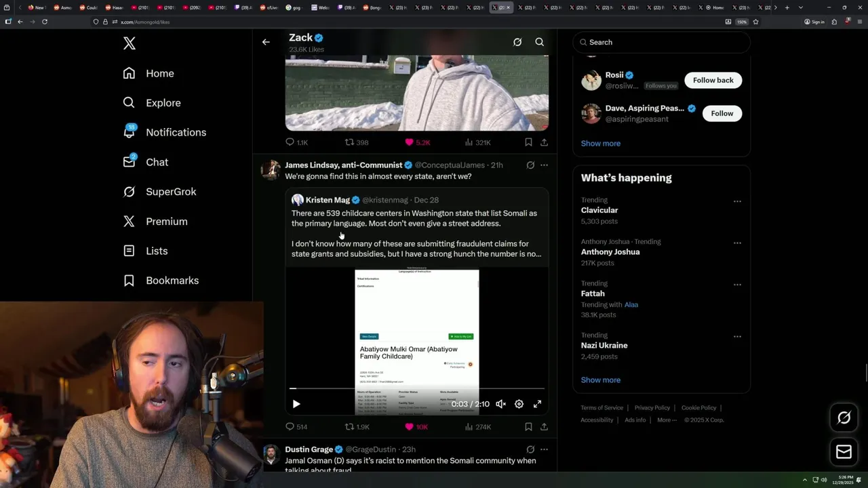
Task: Click Show more under follow suggestions
Action: tap(601, 144)
